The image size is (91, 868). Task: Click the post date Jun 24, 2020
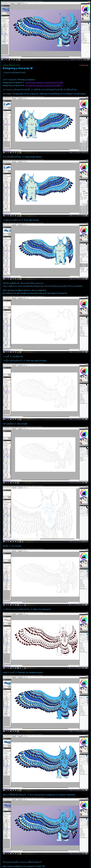pos(11,65)
